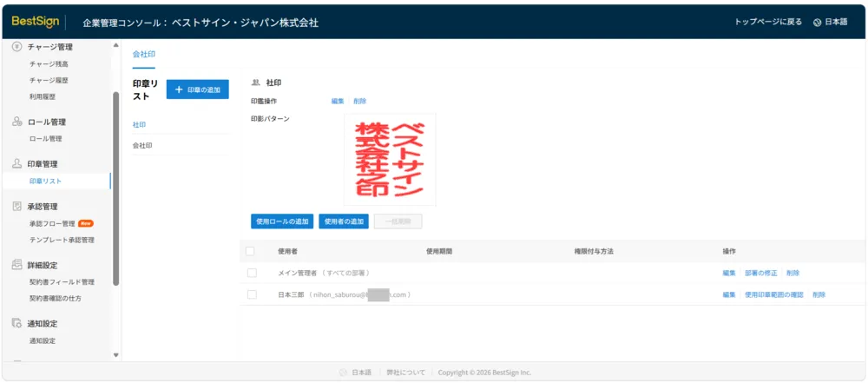Screen dimensions: 868x383
Task: Click the 一括削除 button
Action: (x=398, y=221)
